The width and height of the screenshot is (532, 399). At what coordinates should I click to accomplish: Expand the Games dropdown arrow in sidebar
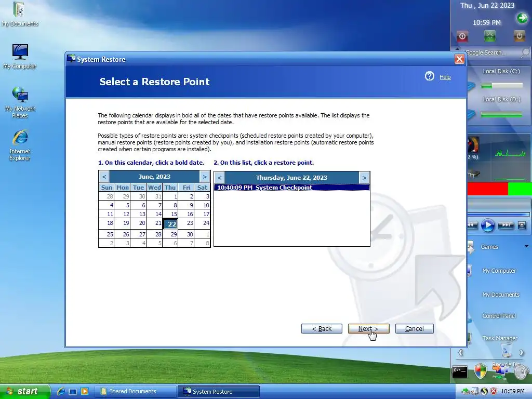(x=527, y=247)
